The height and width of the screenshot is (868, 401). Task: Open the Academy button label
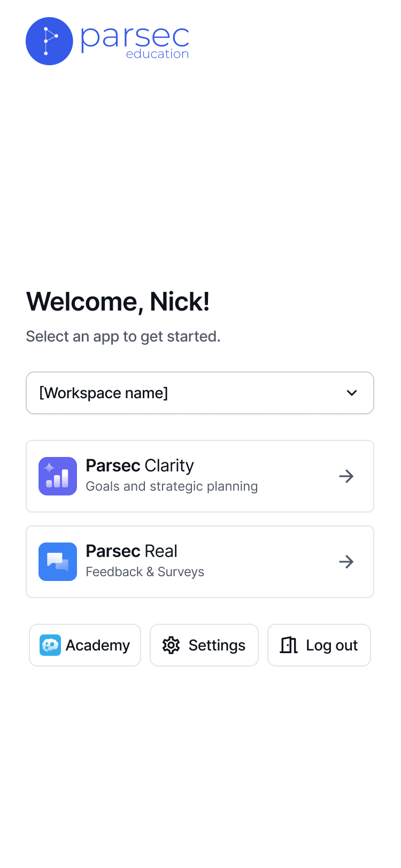98,645
